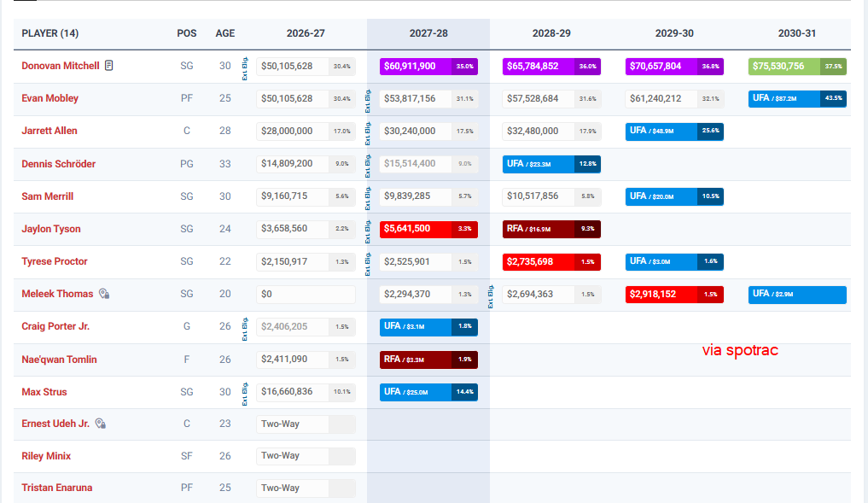Open Jaylon Tyson's player link
This screenshot has width=868, height=503.
pos(51,229)
